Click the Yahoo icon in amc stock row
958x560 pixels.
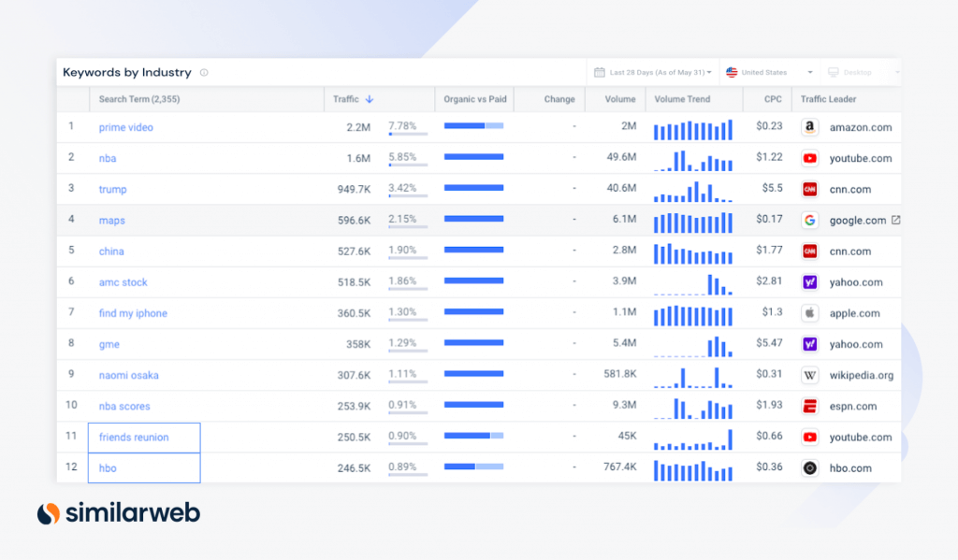click(809, 282)
